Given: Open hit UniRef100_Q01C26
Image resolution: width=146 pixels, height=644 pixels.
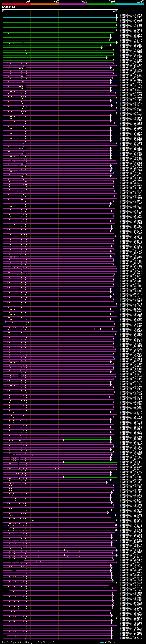Looking at the screenshot, I should tap(131, 20).
